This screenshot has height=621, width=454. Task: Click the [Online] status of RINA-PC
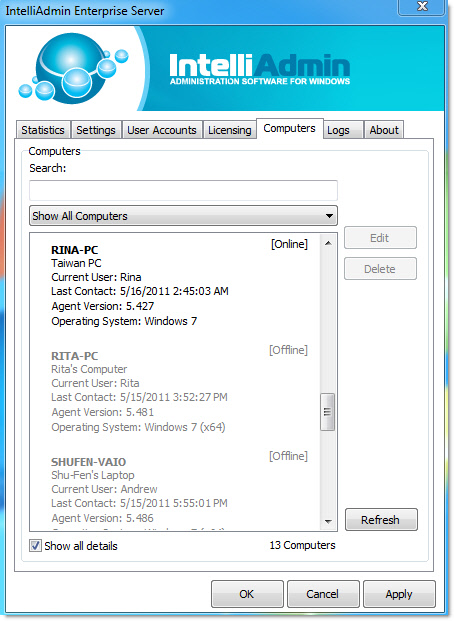point(289,244)
